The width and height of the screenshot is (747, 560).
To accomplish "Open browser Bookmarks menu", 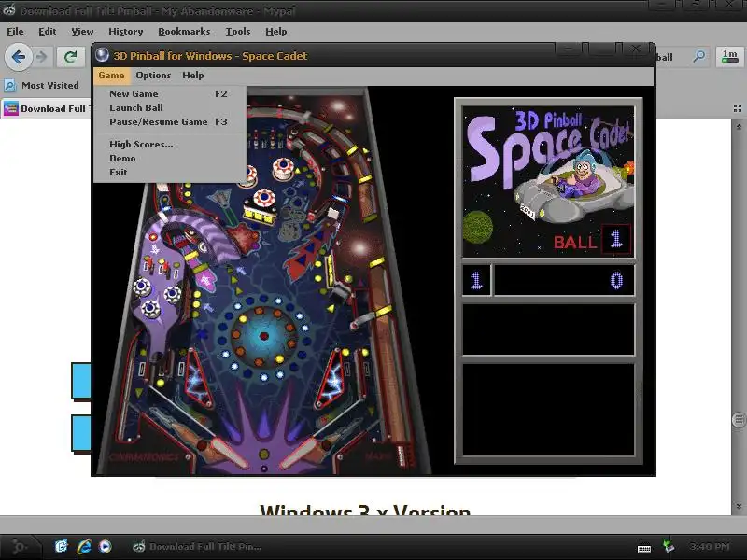I will (184, 32).
